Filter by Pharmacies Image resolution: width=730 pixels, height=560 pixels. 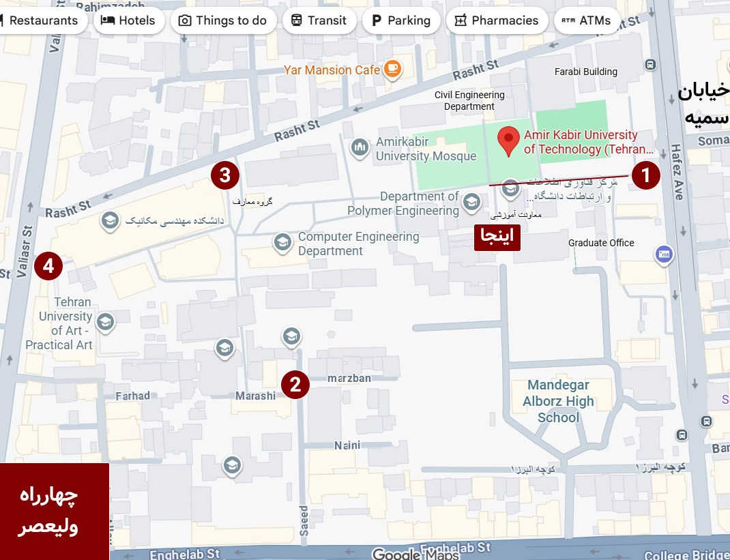click(497, 20)
